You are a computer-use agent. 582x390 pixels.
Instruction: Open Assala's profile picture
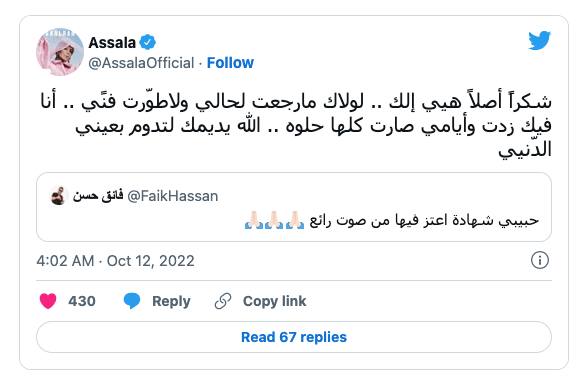pos(60,52)
